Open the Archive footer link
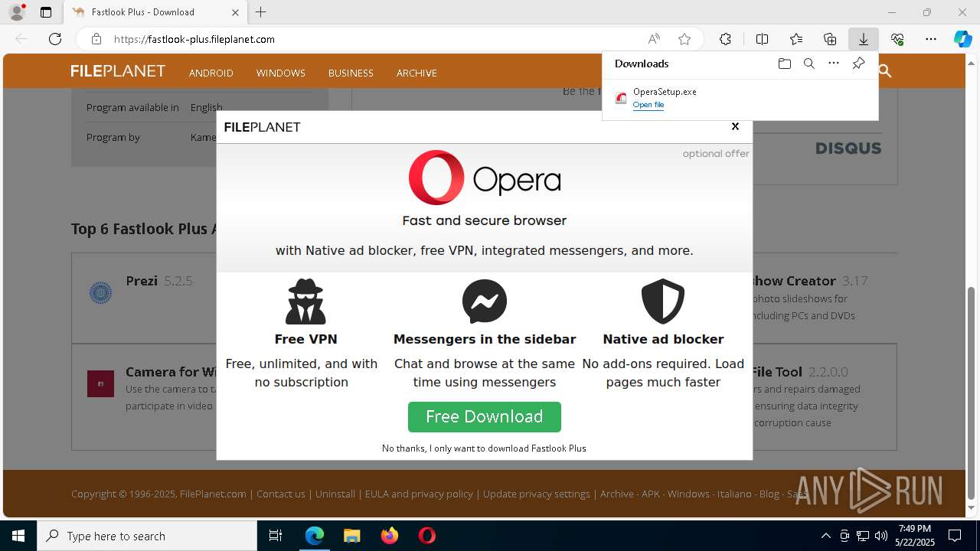Screen dimensions: 980x551 tap(617, 494)
